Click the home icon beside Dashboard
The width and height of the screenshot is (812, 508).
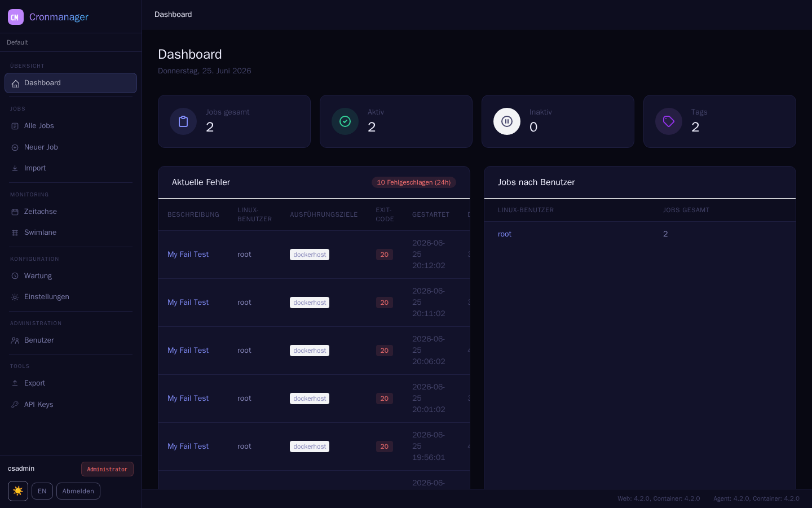(x=15, y=84)
